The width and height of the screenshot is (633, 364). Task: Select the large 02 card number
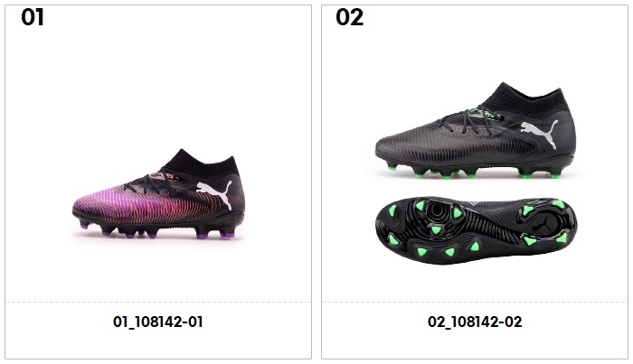tap(350, 18)
